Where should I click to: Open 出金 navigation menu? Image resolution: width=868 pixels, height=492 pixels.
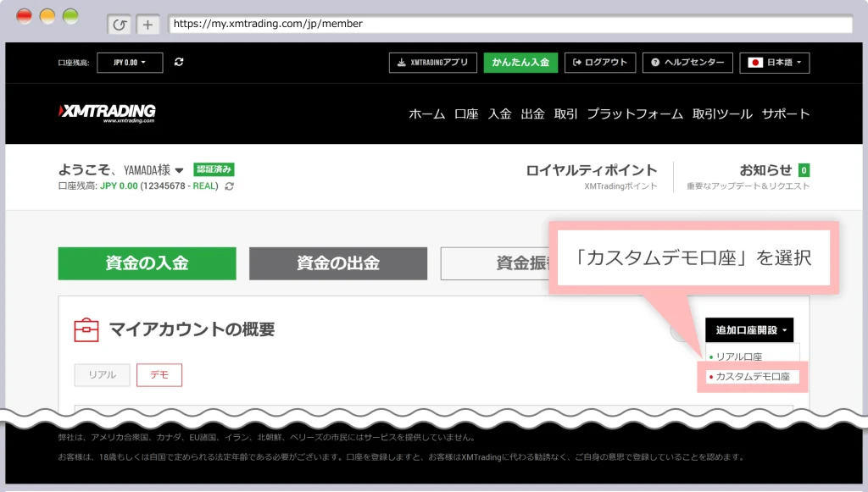(x=532, y=113)
